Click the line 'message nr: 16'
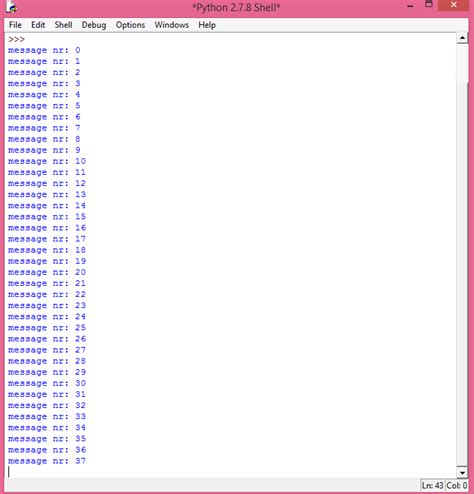474x494 pixels. [47, 228]
